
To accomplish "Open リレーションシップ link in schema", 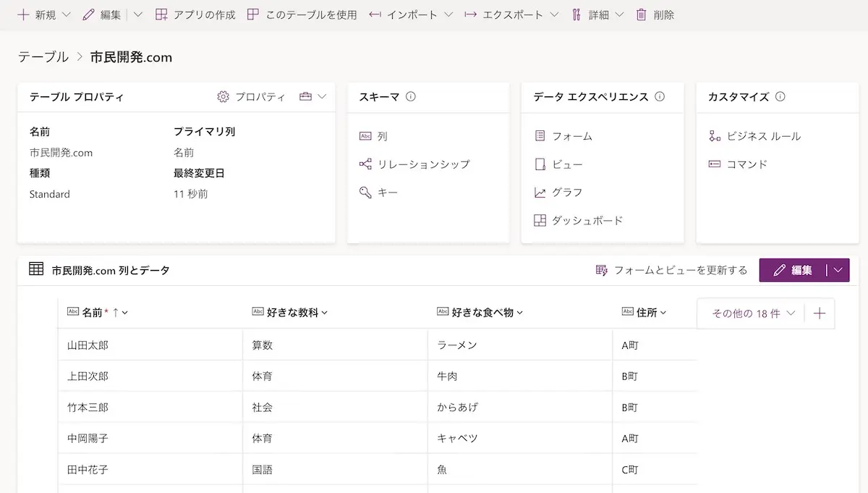I will click(x=423, y=164).
